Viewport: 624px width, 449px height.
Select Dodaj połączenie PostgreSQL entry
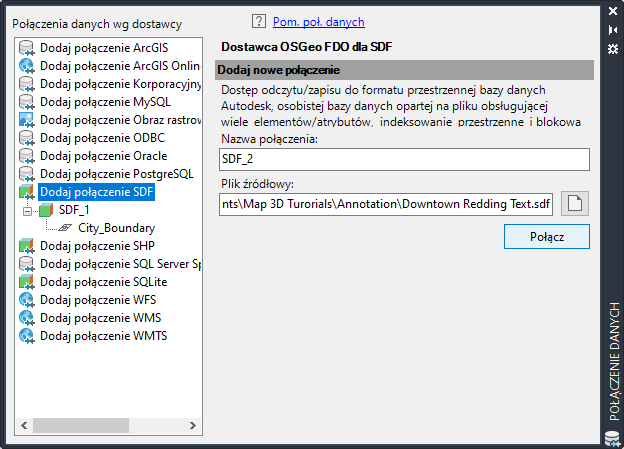point(116,174)
